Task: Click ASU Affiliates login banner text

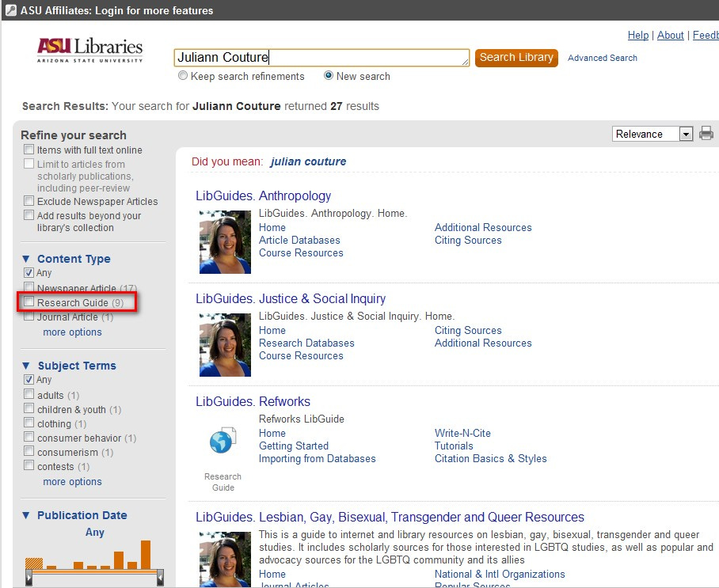Action: [x=116, y=10]
